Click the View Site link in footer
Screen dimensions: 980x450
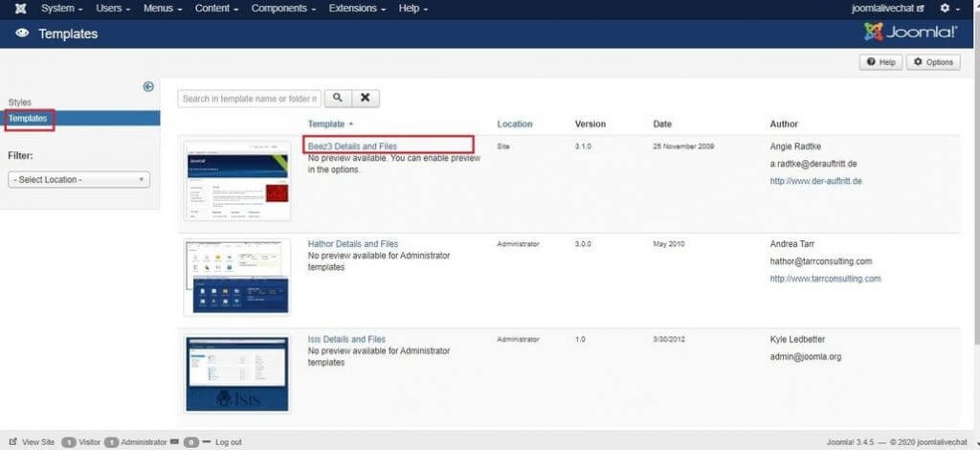tap(33, 442)
